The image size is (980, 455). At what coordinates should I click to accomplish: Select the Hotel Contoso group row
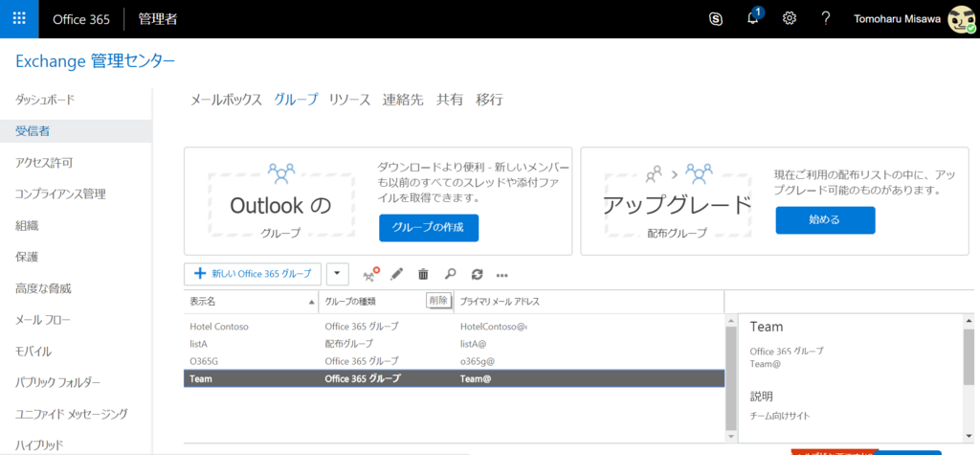454,326
